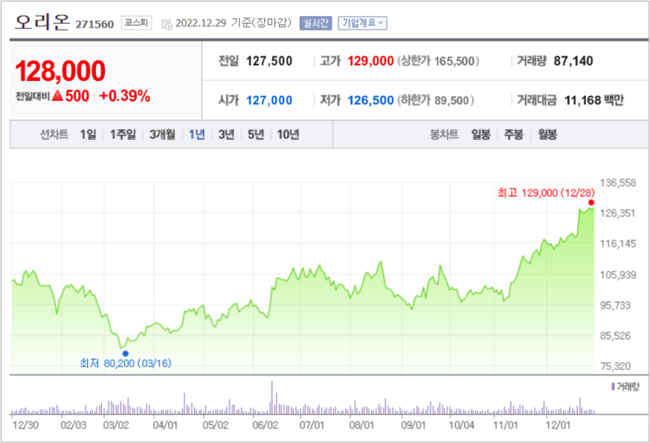Click the red 최고 high point marker
The height and width of the screenshot is (443, 650).
click(591, 203)
